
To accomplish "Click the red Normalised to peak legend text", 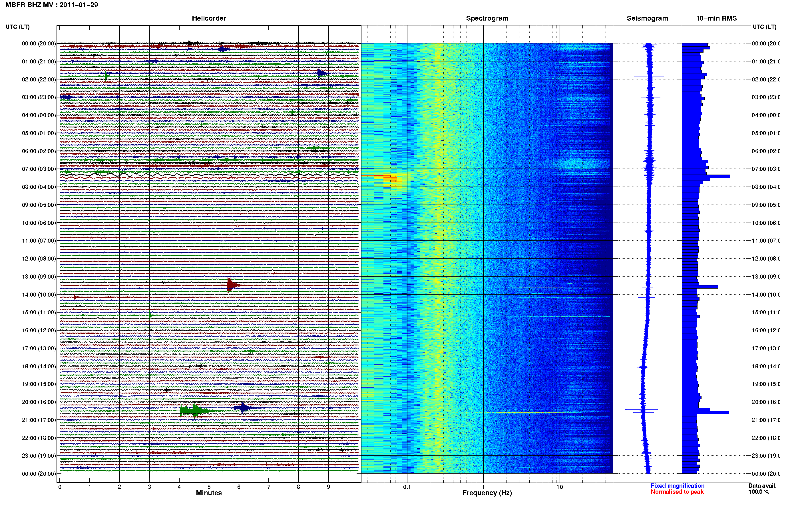I will [677, 492].
